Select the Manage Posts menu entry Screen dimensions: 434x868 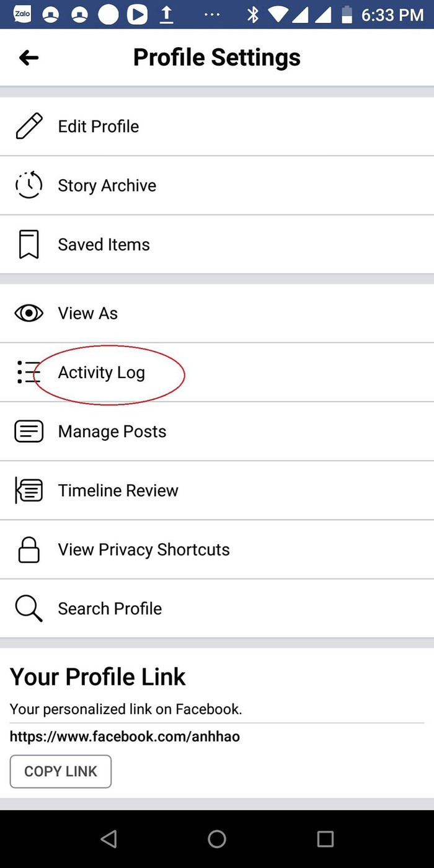coord(112,432)
